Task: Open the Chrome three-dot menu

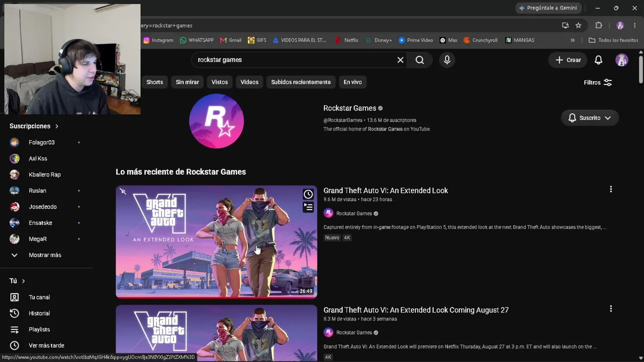Action: click(x=634, y=25)
